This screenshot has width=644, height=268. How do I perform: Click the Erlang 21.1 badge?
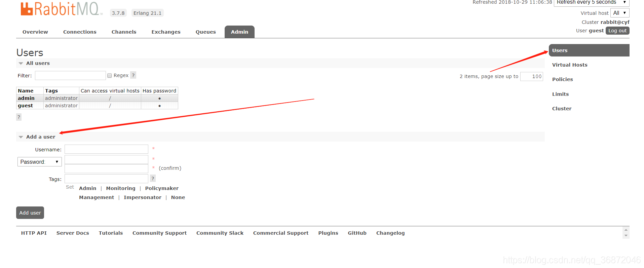[147, 13]
